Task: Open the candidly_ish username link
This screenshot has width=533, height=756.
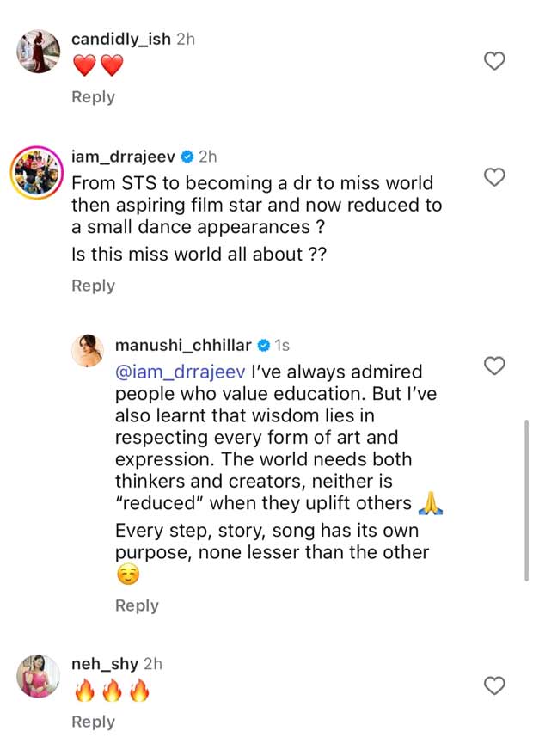Action: coord(120,40)
